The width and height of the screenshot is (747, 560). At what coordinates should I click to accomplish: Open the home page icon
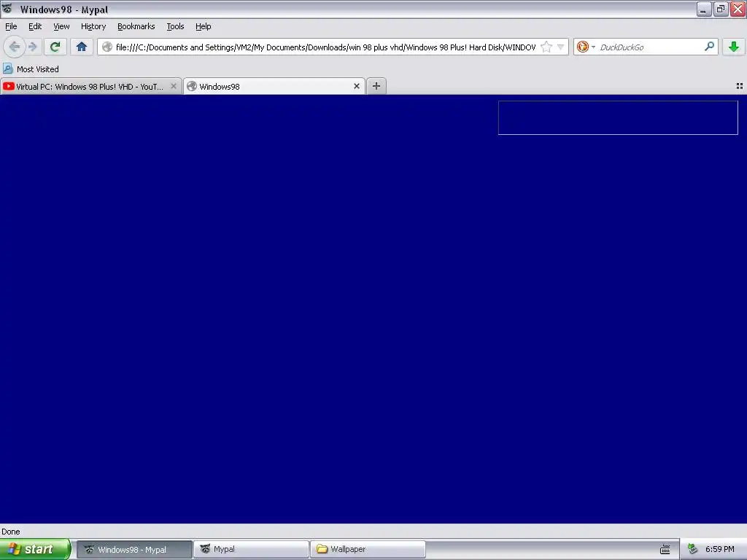pyautogui.click(x=82, y=47)
